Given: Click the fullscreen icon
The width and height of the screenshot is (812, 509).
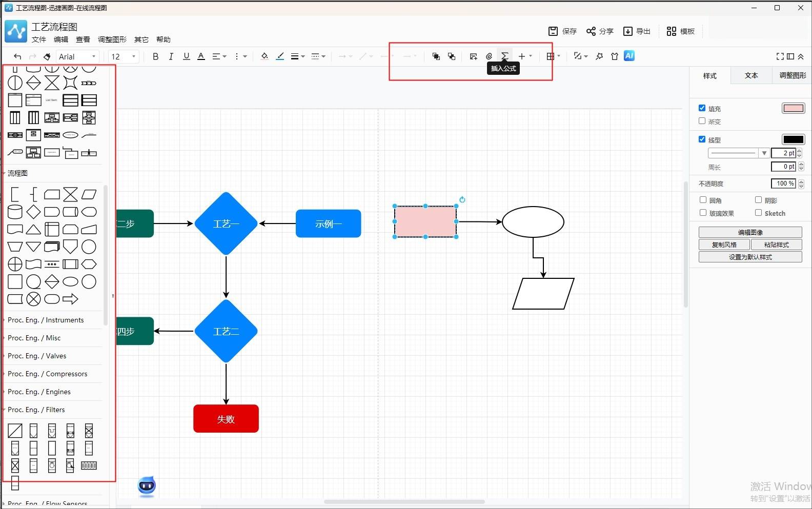Looking at the screenshot, I should (x=780, y=56).
